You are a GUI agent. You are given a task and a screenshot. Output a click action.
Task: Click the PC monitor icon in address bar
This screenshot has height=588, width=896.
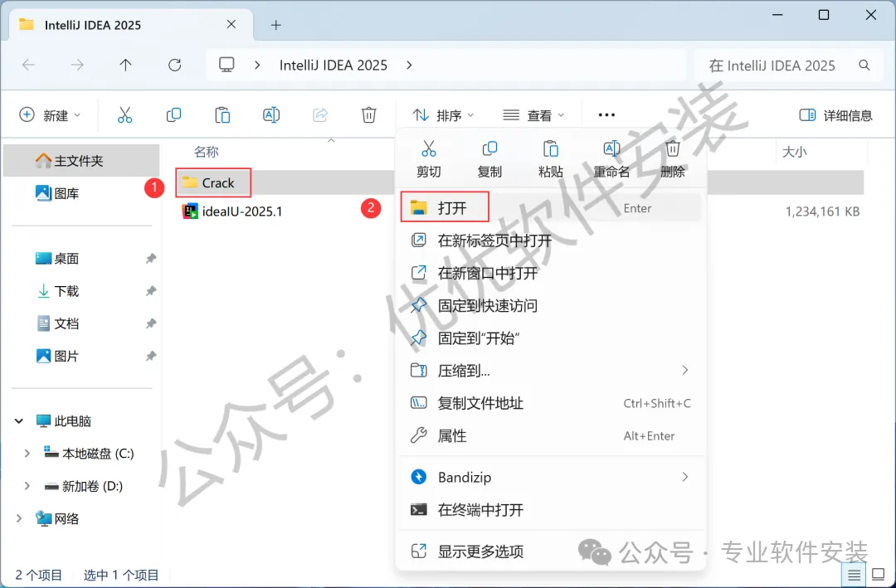coord(226,65)
